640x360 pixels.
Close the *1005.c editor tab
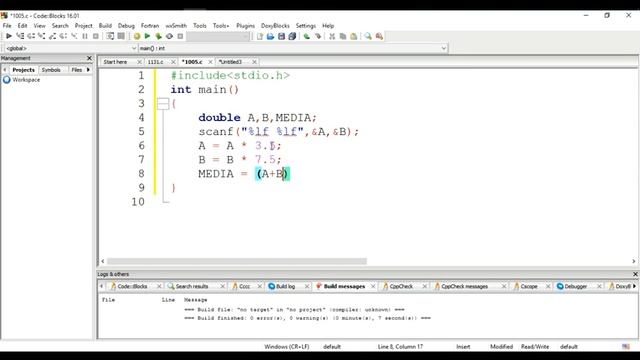(x=210, y=62)
